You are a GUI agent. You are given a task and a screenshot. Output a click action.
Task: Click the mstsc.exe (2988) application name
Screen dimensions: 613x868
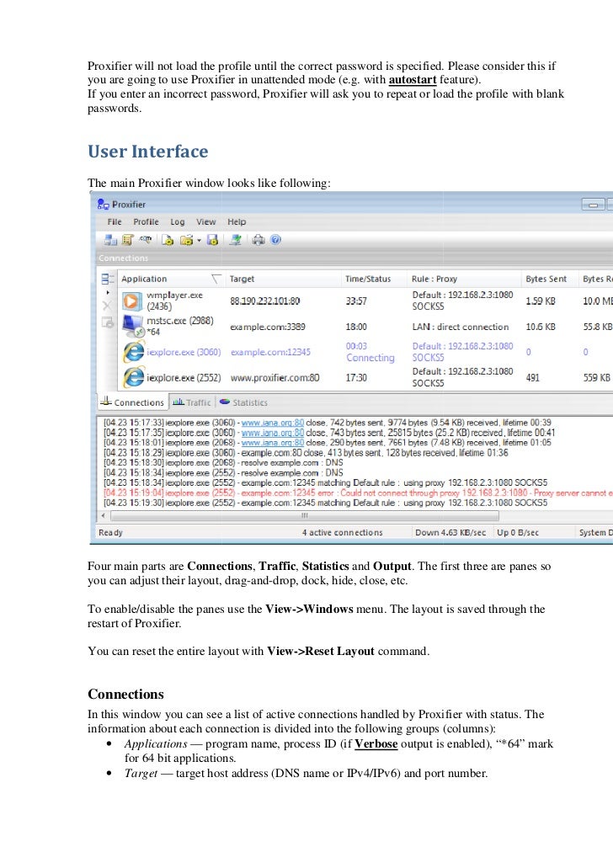coord(180,326)
